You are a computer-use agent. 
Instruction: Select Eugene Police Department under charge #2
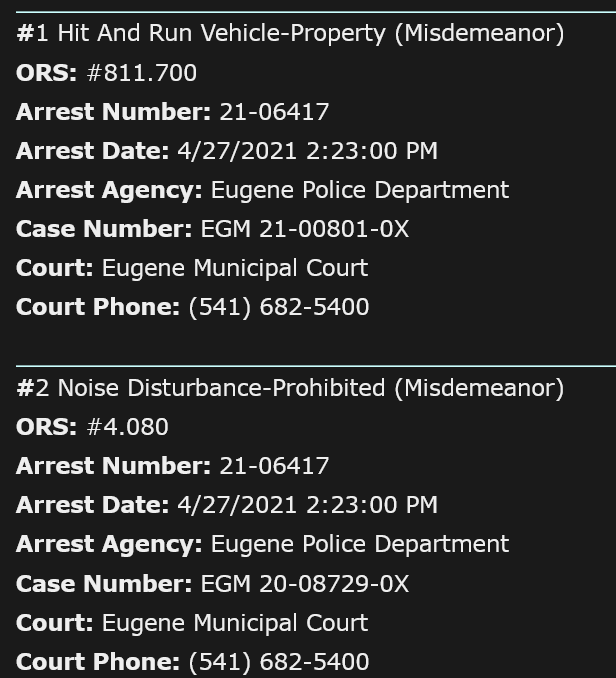point(360,544)
